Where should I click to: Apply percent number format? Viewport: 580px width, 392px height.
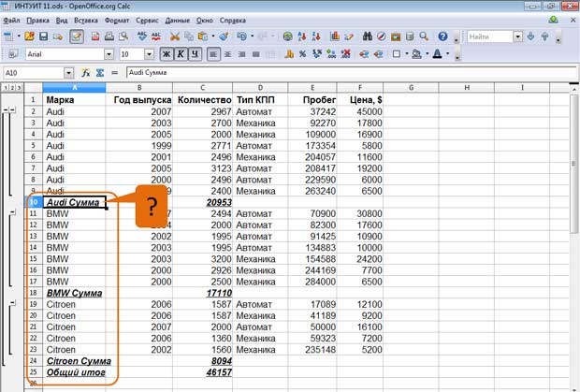[x=303, y=54]
